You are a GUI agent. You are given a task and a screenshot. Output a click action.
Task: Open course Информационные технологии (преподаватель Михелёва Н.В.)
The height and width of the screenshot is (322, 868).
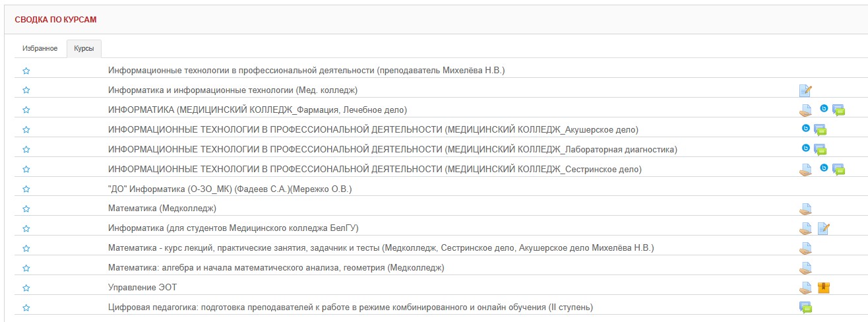pos(306,70)
